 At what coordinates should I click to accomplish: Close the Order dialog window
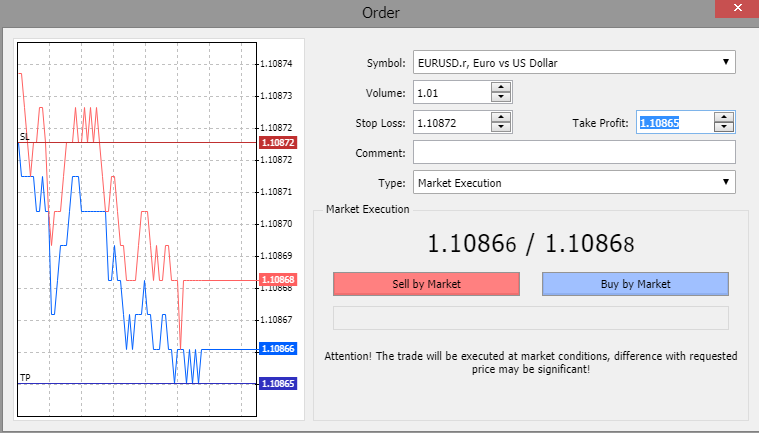(x=737, y=8)
